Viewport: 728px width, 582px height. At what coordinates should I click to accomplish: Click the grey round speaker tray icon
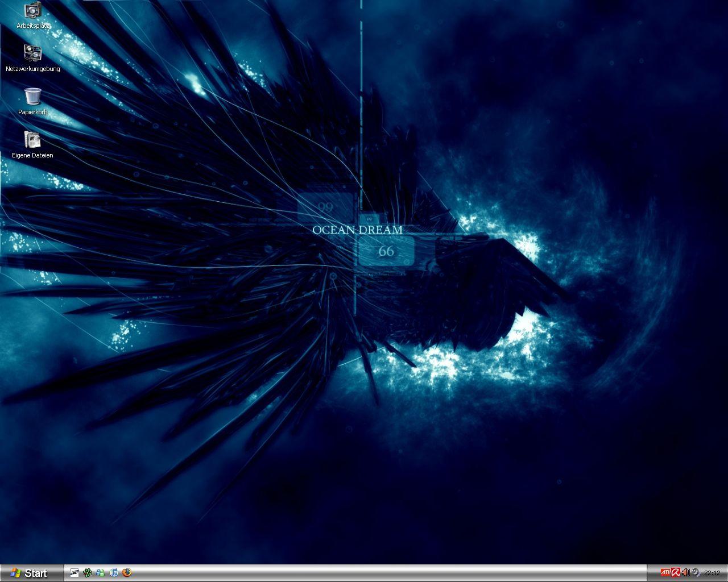coord(696,572)
